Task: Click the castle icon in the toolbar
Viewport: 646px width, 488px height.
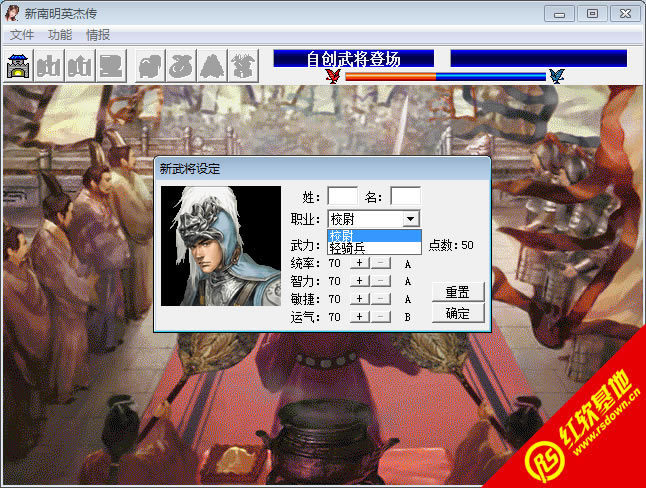Action: (18, 66)
